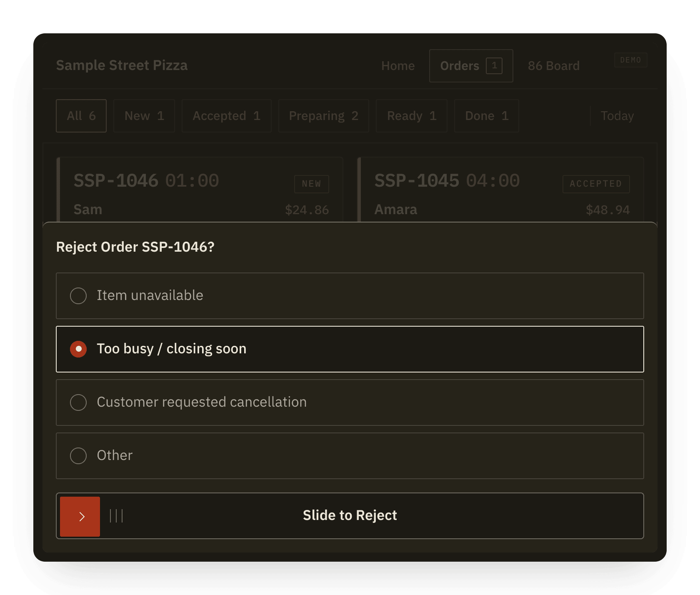
Task: Open order card SSP-1046
Action: [x=200, y=190]
